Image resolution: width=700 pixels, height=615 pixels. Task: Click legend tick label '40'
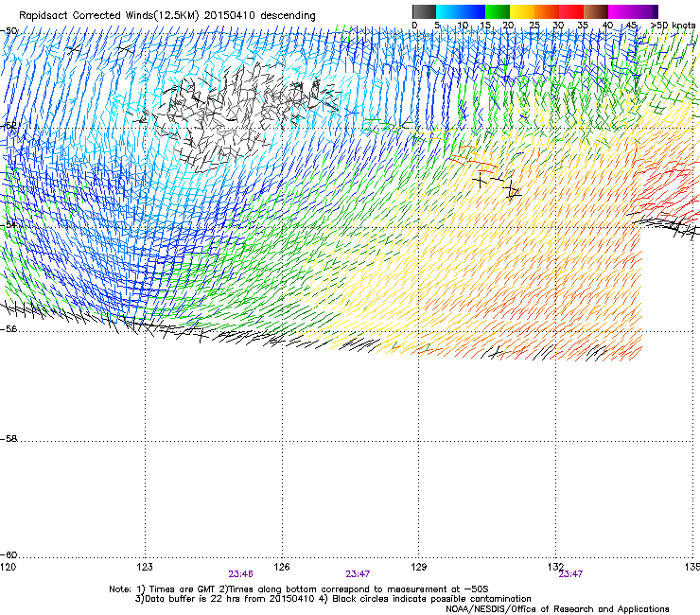pyautogui.click(x=607, y=26)
